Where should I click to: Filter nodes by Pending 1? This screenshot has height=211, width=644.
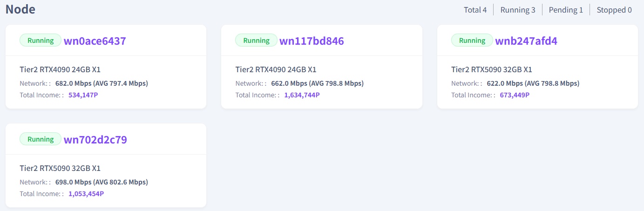[x=566, y=10]
